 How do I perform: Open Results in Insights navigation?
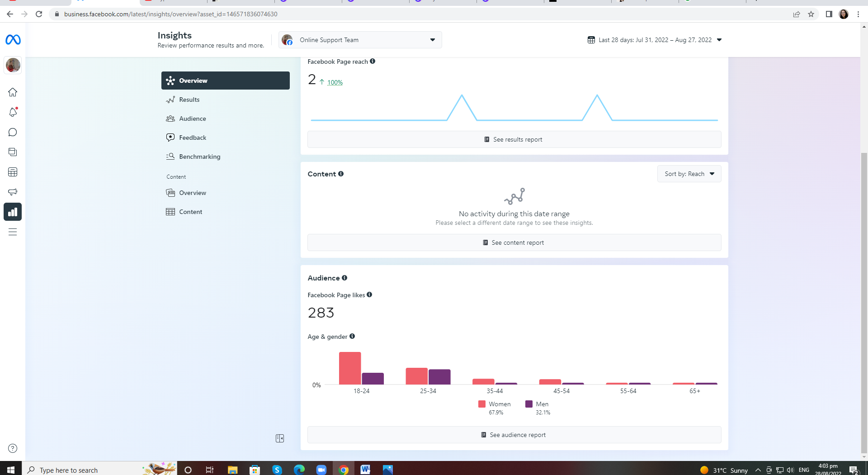(x=226, y=100)
